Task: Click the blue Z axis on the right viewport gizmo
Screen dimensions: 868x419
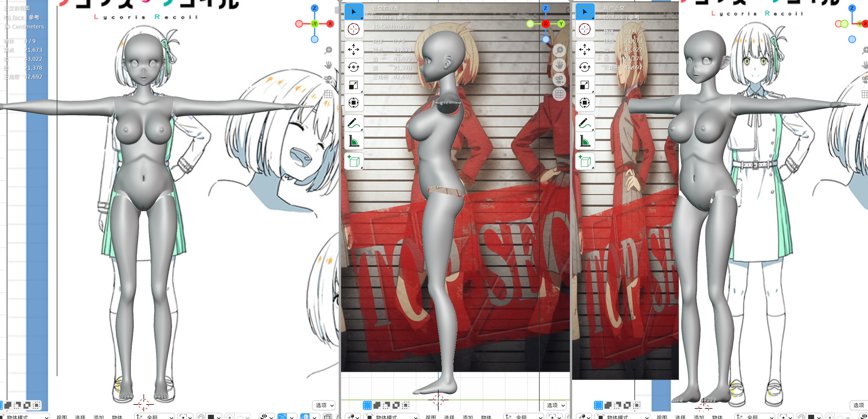Action: pos(852,8)
